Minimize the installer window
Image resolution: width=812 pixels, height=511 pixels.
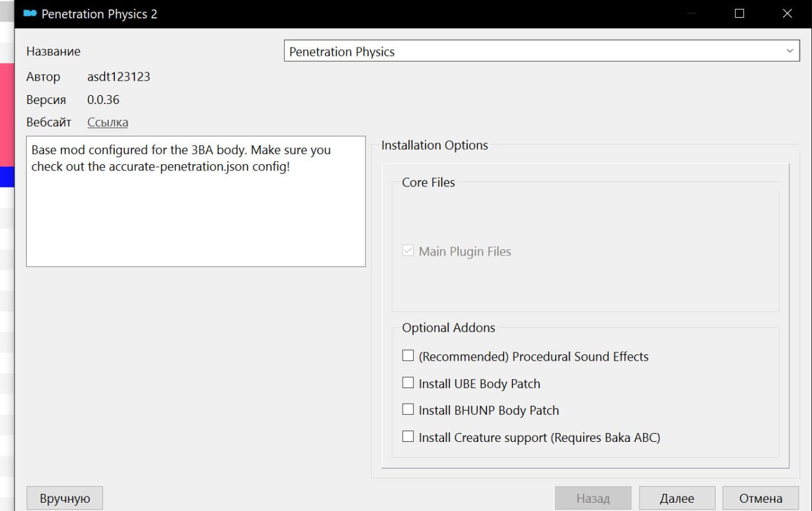point(691,13)
